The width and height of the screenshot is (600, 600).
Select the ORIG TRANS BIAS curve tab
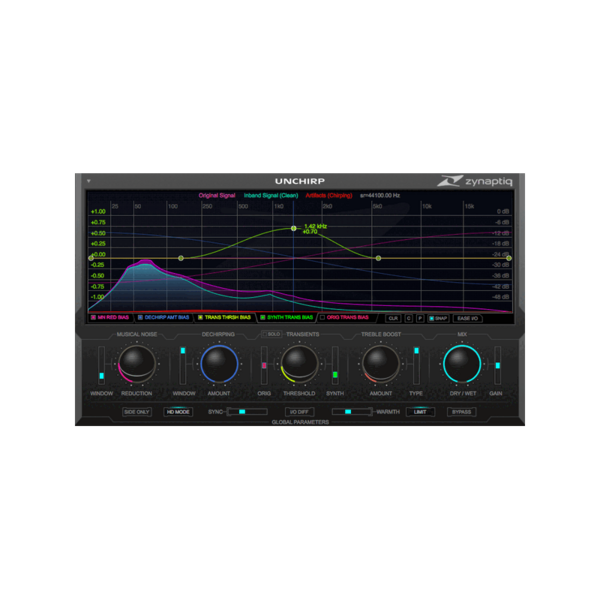pos(345,318)
